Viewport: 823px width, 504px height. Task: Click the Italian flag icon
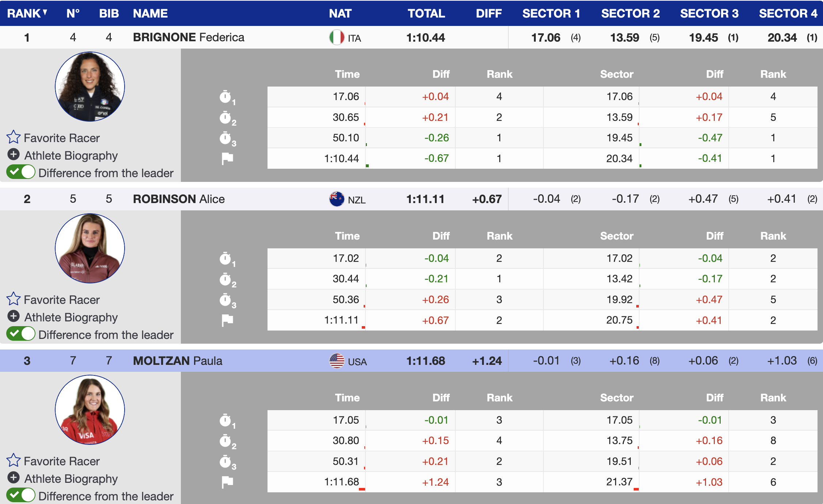pos(337,37)
